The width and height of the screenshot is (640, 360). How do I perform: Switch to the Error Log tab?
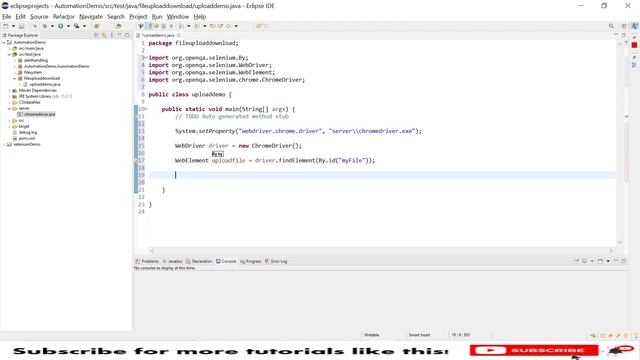(276, 261)
